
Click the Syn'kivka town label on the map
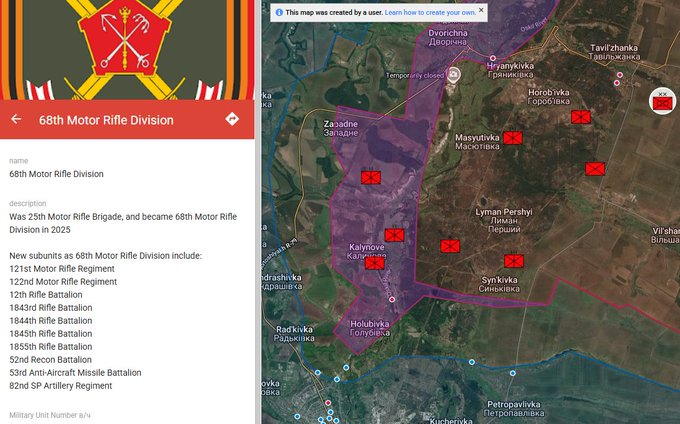[x=502, y=284]
